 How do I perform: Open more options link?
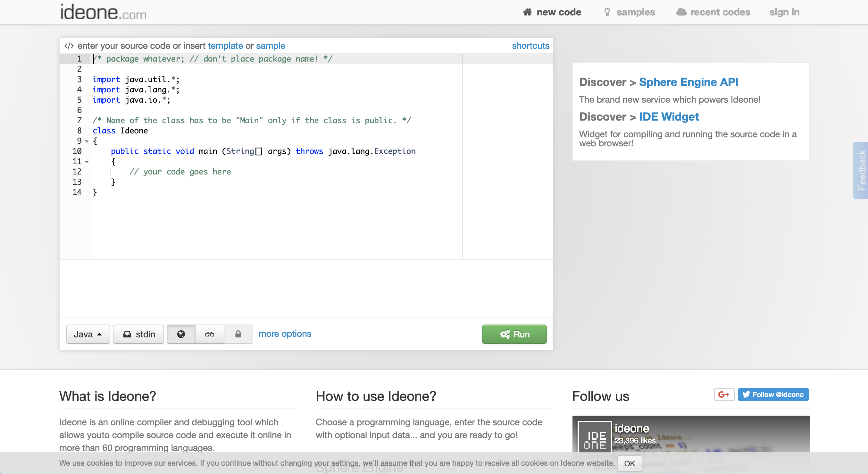(285, 334)
